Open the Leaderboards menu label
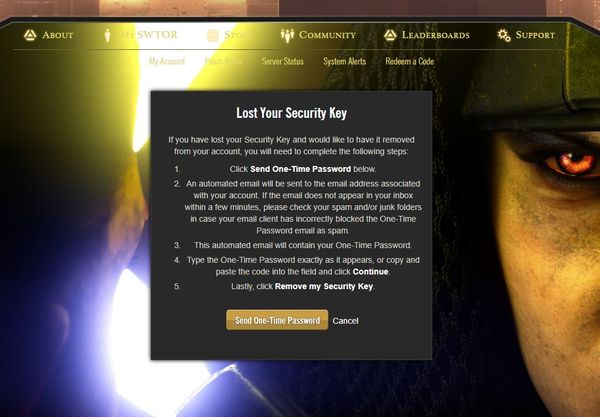Viewport: 600px width, 417px height. click(x=435, y=35)
